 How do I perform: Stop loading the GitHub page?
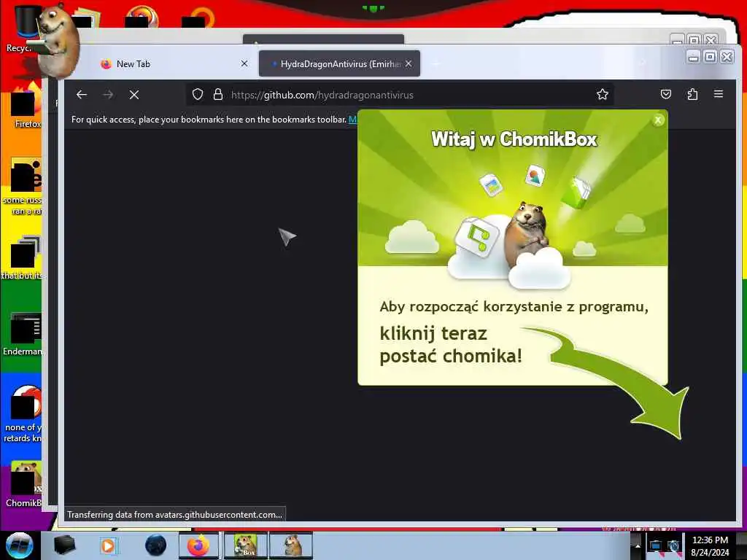(134, 95)
